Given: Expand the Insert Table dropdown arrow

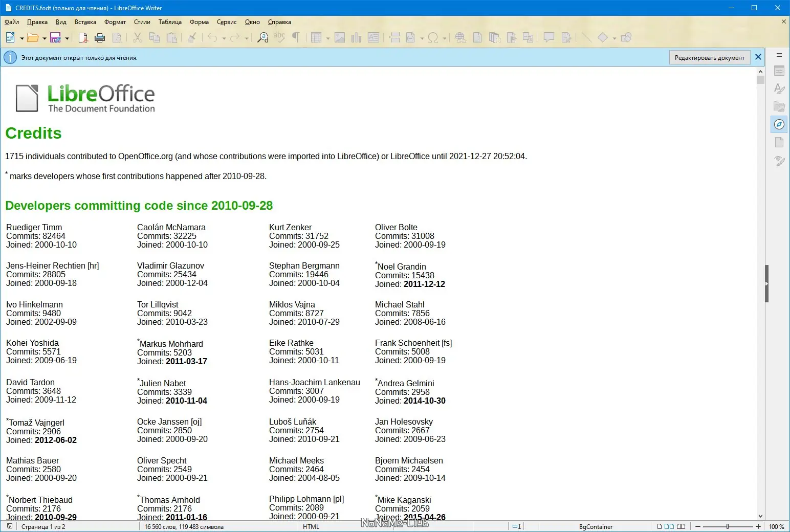Looking at the screenshot, I should [327, 38].
